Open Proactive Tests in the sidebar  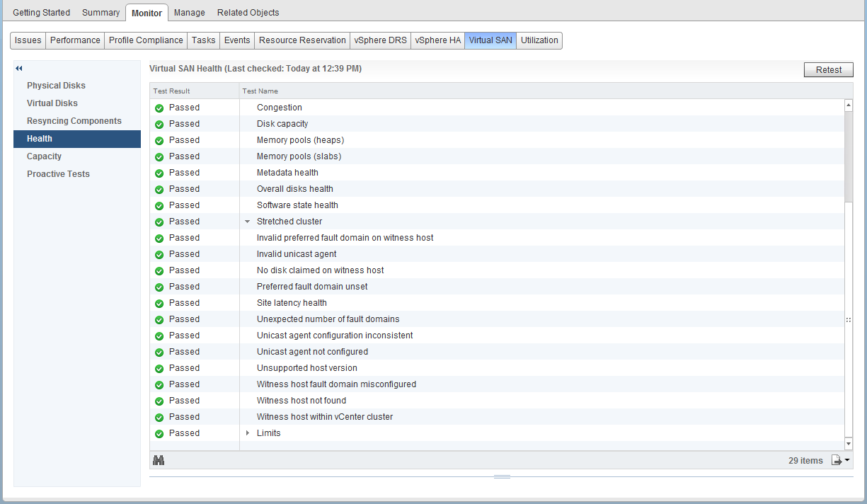(x=58, y=174)
